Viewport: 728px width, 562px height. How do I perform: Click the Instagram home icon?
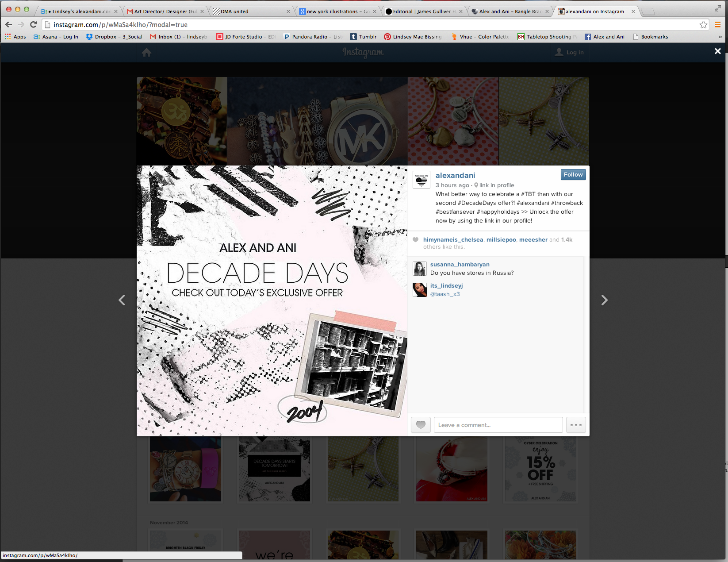tap(146, 53)
